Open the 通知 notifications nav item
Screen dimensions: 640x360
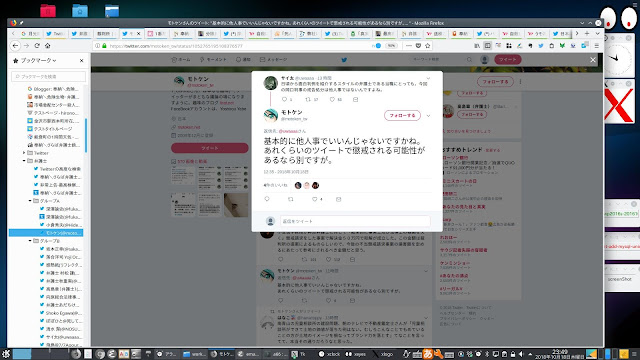[243, 60]
